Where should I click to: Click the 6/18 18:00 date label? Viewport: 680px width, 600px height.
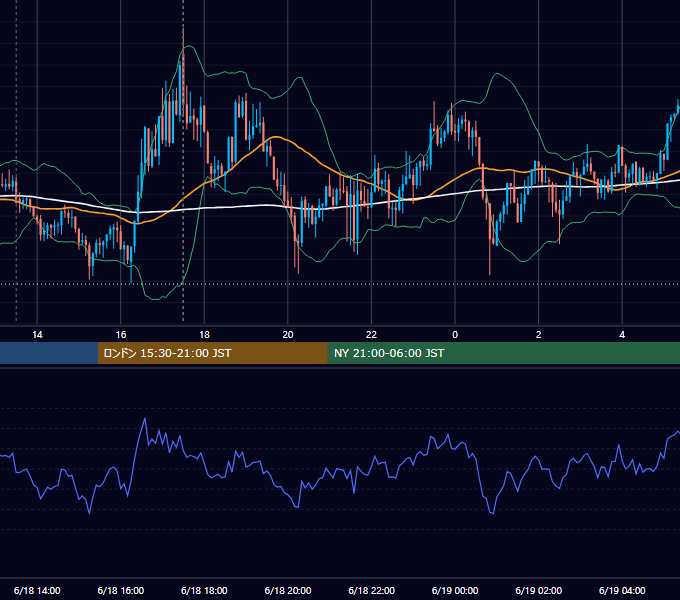click(x=204, y=590)
